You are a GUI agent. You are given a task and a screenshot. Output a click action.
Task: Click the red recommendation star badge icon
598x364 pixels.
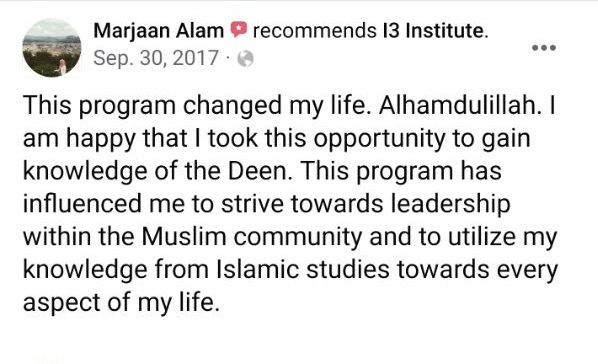(x=238, y=30)
